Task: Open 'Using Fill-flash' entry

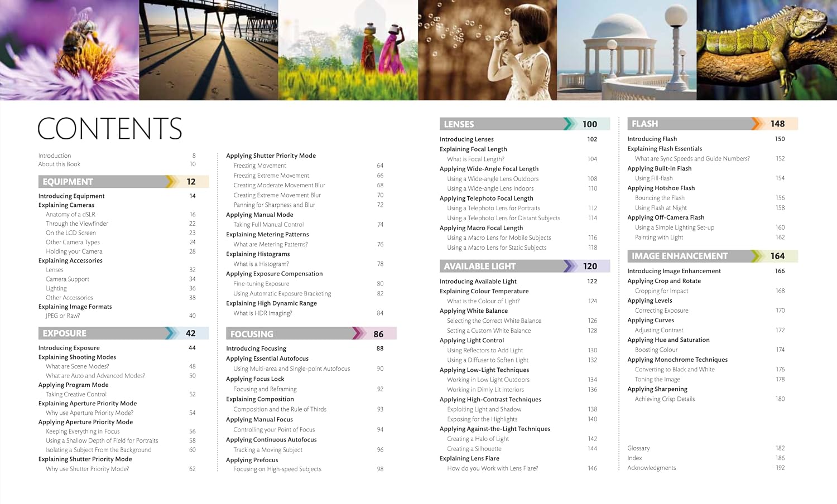Action: [x=653, y=178]
